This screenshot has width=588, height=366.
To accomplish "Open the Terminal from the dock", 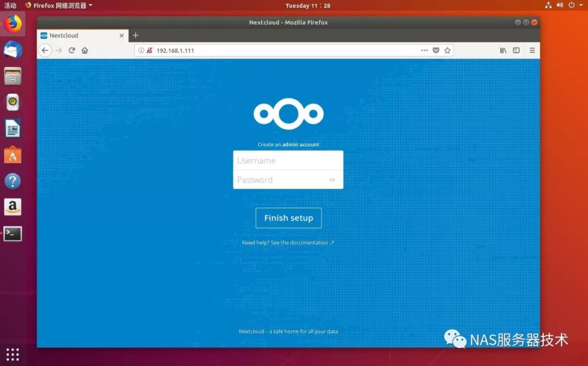I will coord(13,234).
